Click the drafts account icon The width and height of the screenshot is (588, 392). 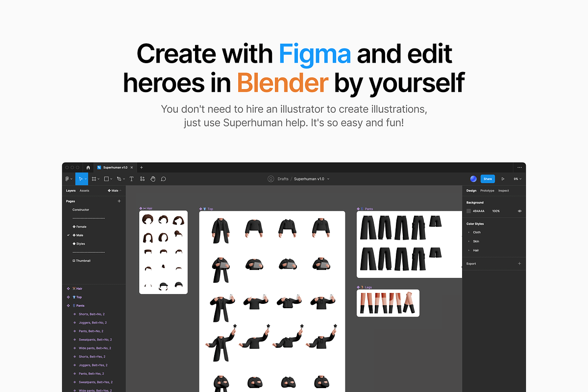270,179
